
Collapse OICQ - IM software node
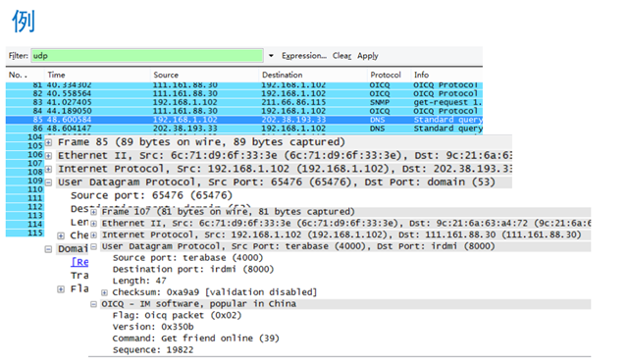[x=93, y=304]
